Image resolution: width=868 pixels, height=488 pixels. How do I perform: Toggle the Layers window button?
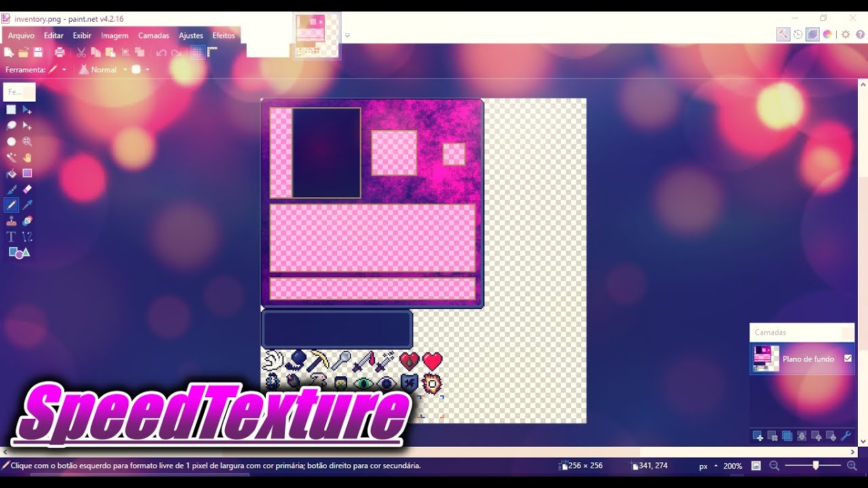812,35
